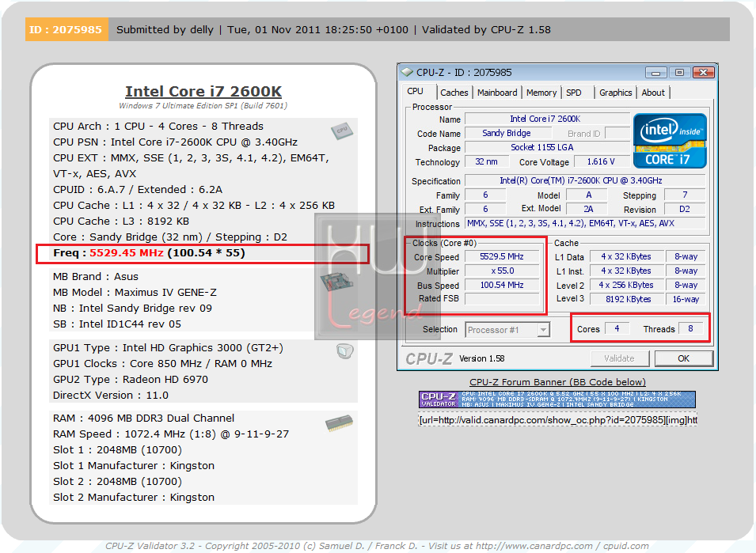Click the RAM module icon beside RAM row
This screenshot has height=553, width=756.
click(x=339, y=422)
